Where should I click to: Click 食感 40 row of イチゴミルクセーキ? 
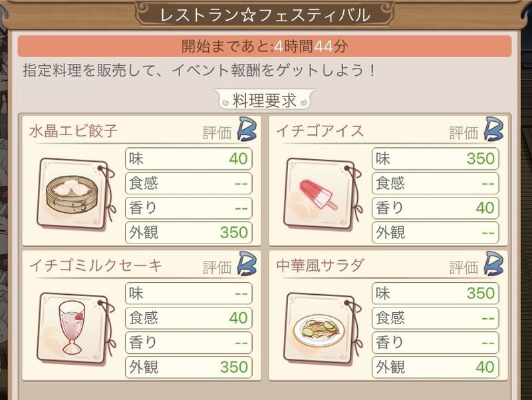[x=189, y=317]
